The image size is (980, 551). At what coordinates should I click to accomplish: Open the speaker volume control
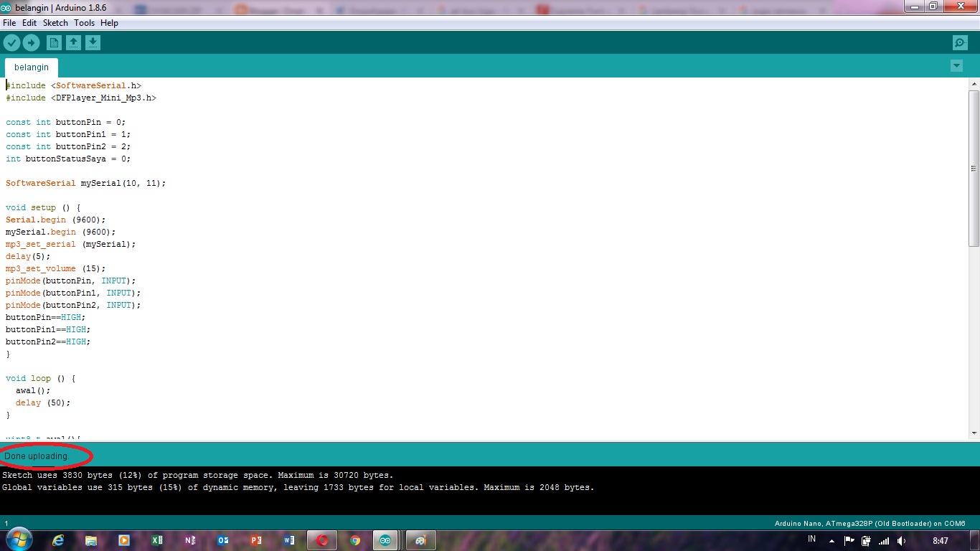pos(901,539)
